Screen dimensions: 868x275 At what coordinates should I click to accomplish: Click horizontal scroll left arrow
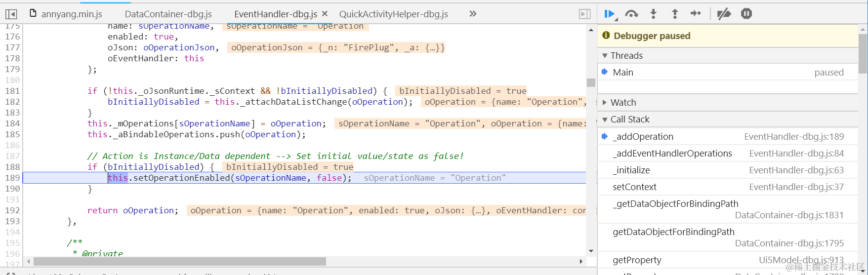click(29, 261)
